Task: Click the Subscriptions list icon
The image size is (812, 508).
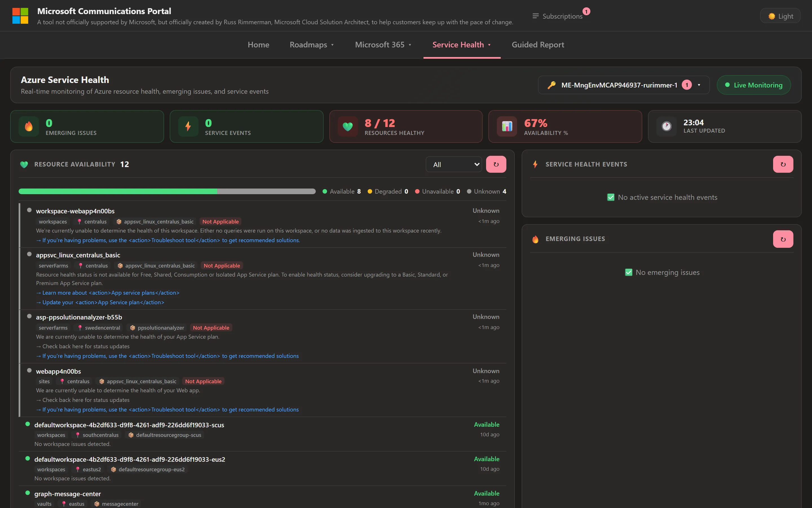Action: tap(535, 16)
